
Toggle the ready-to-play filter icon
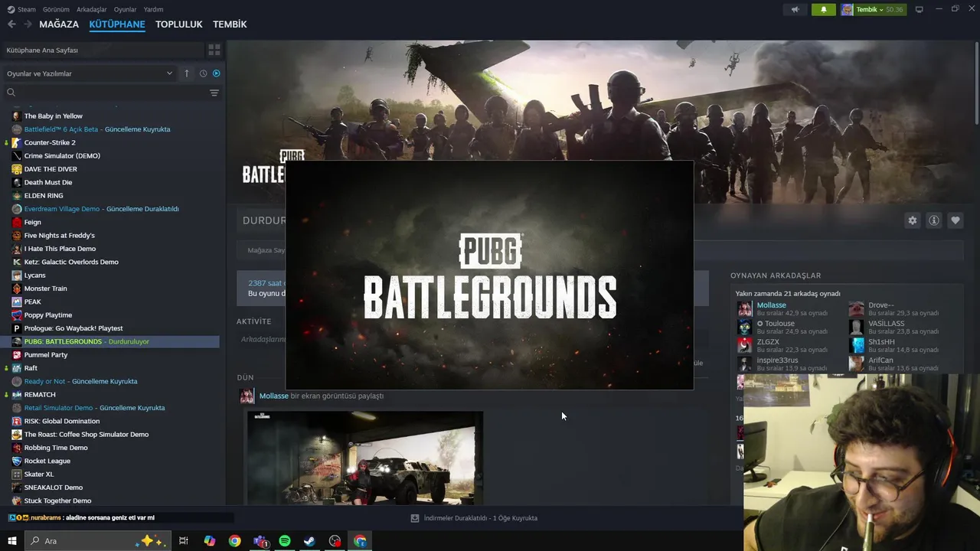(x=216, y=73)
